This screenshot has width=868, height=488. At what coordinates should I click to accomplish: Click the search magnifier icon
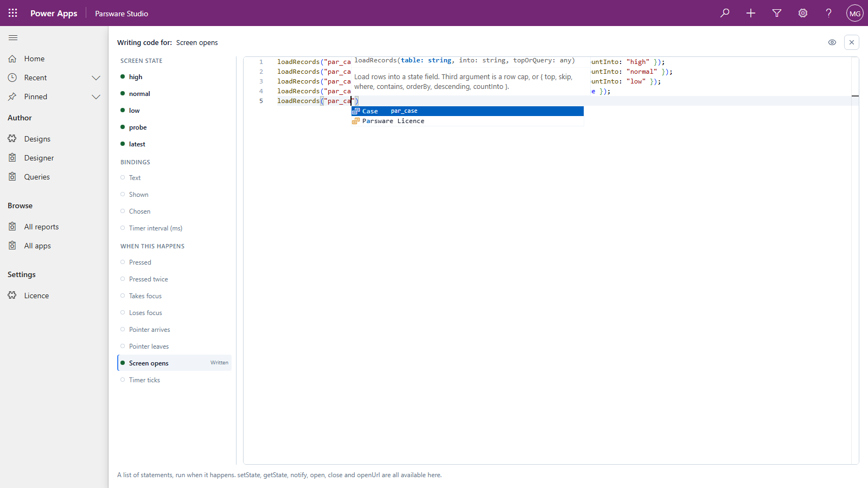725,13
